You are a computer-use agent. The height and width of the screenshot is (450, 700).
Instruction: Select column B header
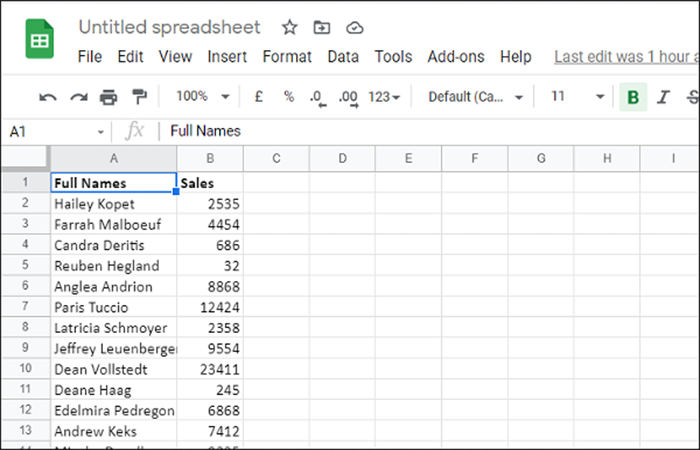(x=210, y=158)
